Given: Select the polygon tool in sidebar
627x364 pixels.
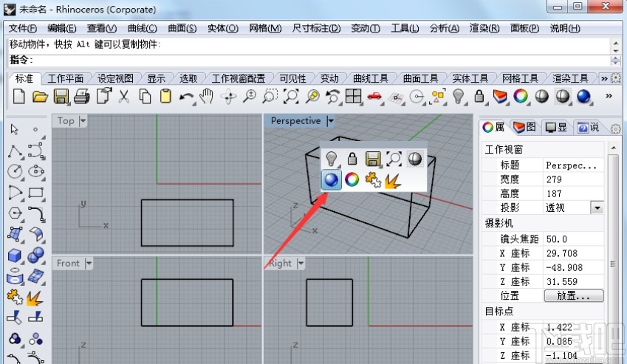Looking at the screenshot, I should coord(15,213).
